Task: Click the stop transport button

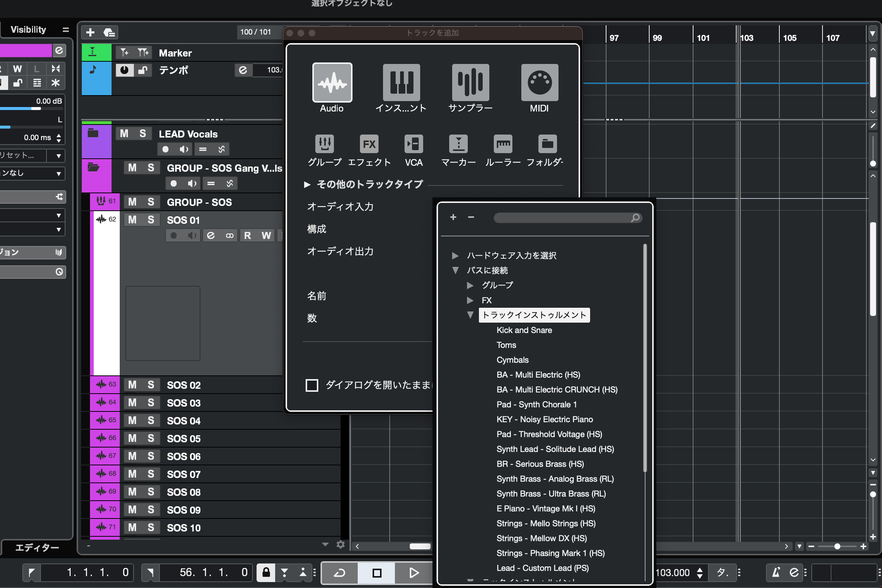Action: [377, 572]
